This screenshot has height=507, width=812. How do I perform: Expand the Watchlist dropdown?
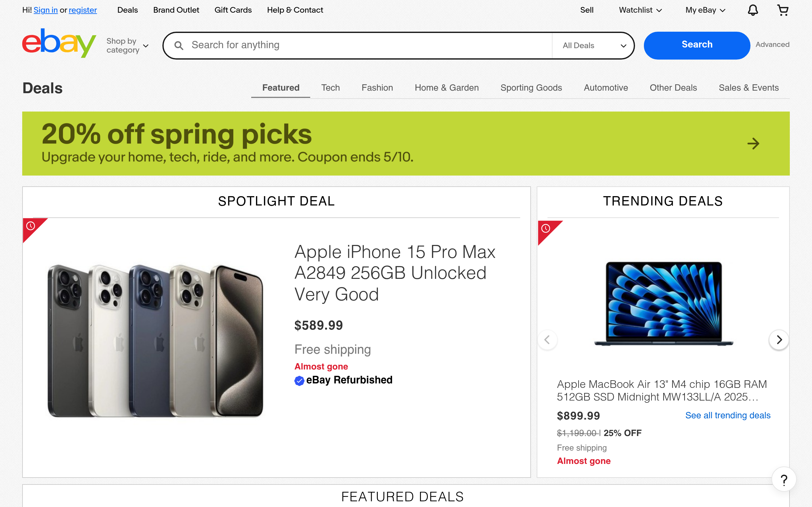[640, 10]
